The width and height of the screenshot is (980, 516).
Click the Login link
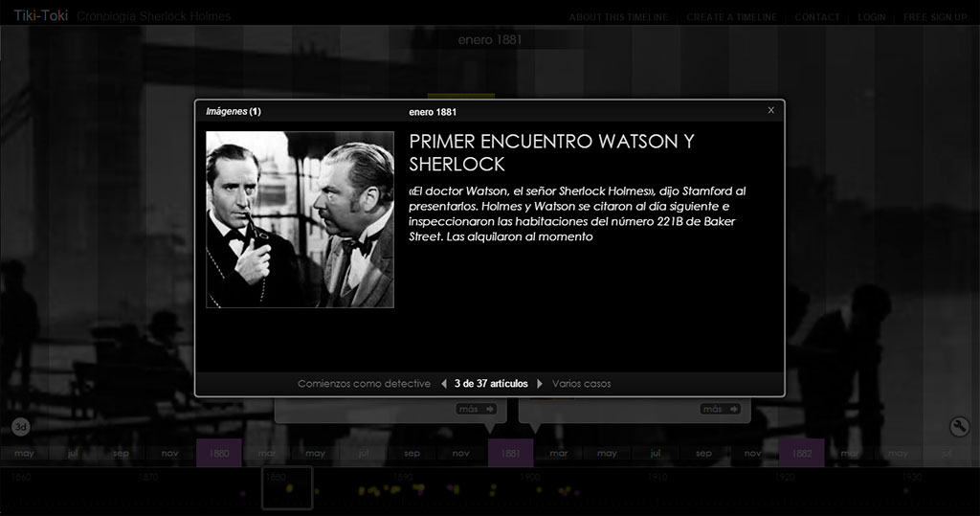[x=871, y=17]
